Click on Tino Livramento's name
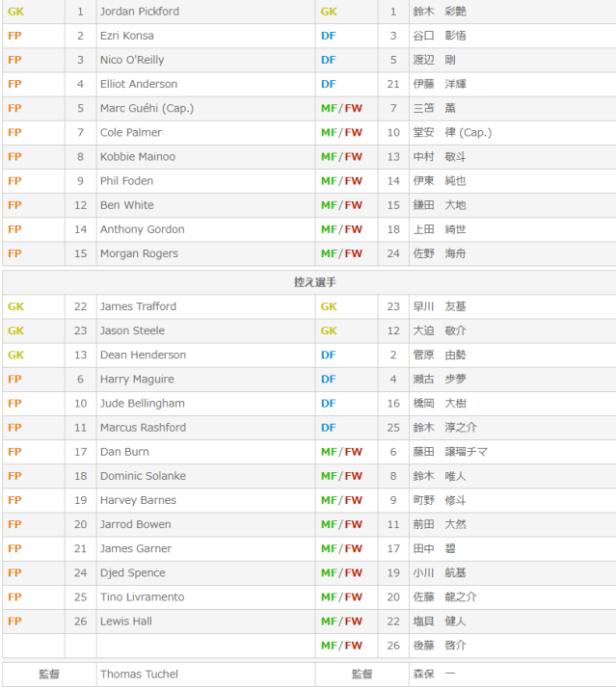This screenshot has width=616, height=687. coord(142,596)
